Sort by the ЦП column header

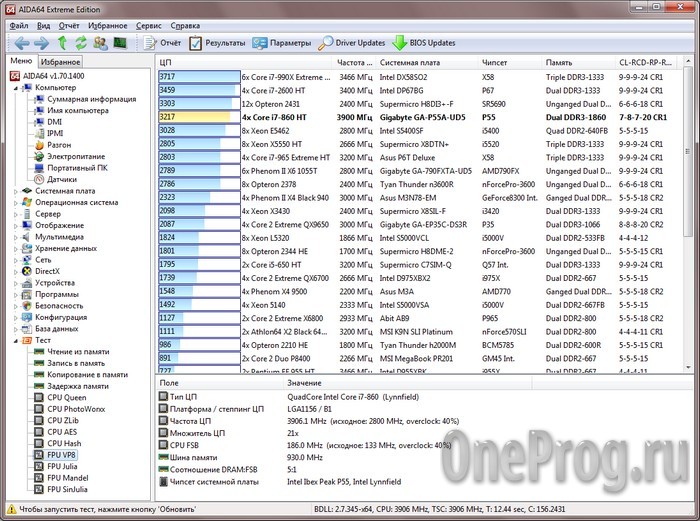pos(244,63)
